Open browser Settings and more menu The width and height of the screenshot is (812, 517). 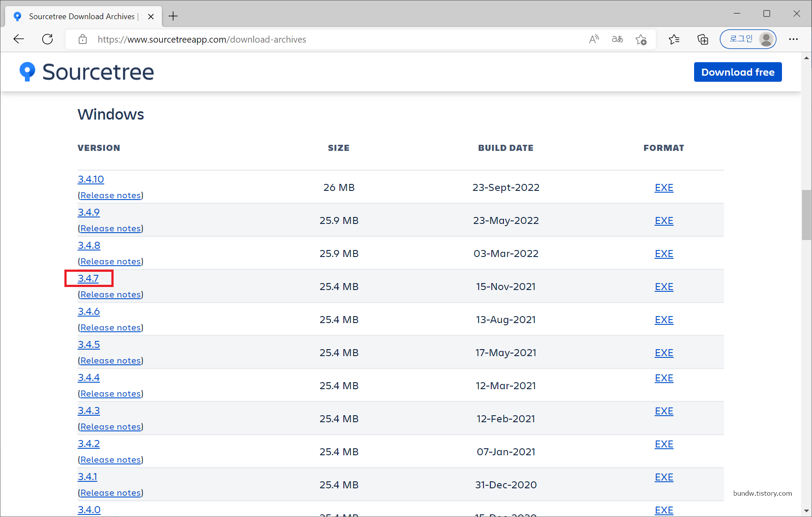(793, 39)
